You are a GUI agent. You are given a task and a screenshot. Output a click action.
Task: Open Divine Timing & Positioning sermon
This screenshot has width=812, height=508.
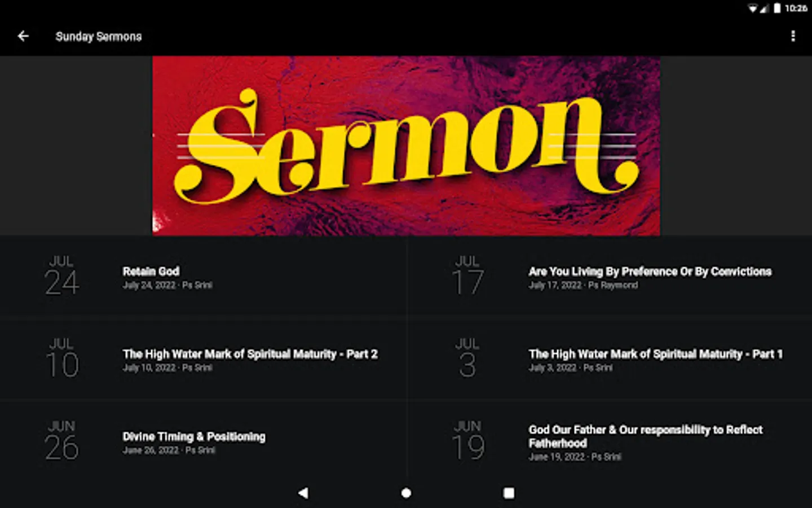[x=203, y=443]
